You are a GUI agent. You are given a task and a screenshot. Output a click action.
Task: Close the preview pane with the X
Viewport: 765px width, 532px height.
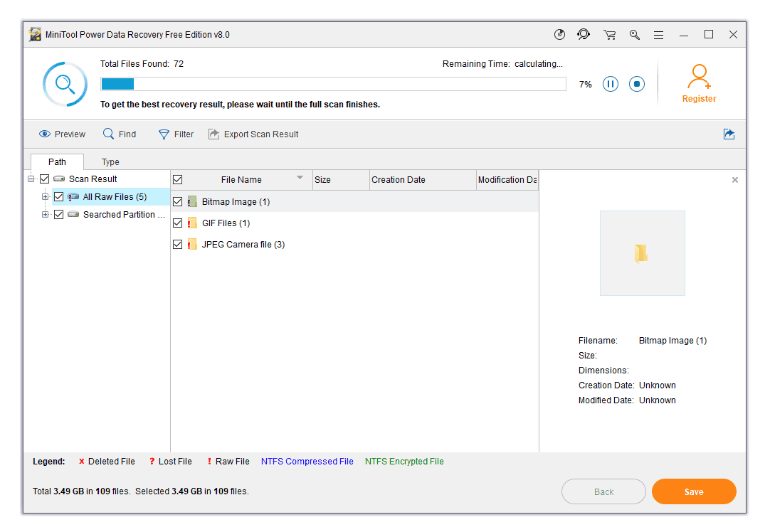click(734, 180)
